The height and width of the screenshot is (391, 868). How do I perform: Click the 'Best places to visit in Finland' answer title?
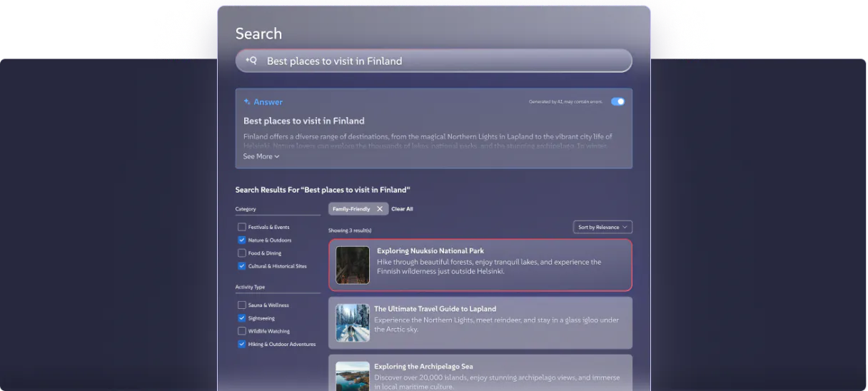(x=304, y=121)
